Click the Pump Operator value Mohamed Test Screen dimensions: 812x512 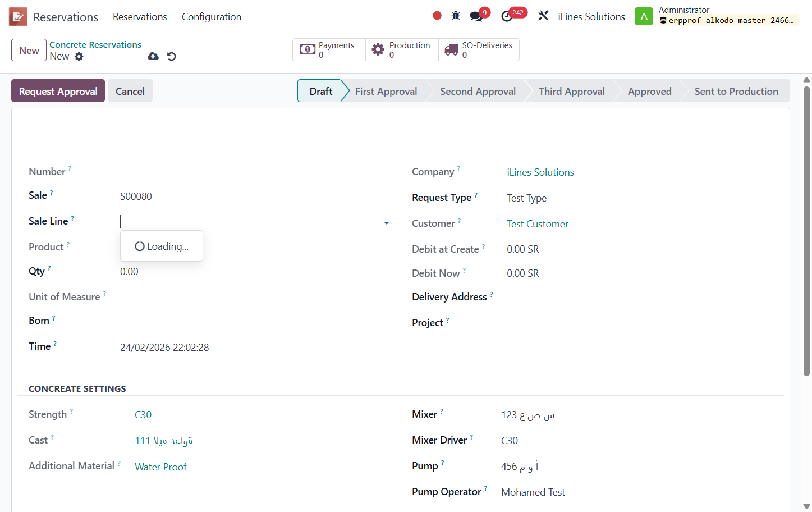coord(533,492)
